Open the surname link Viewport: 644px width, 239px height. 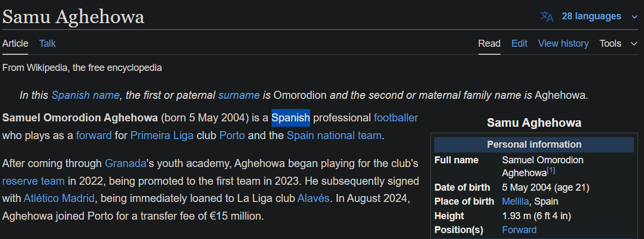click(x=239, y=96)
